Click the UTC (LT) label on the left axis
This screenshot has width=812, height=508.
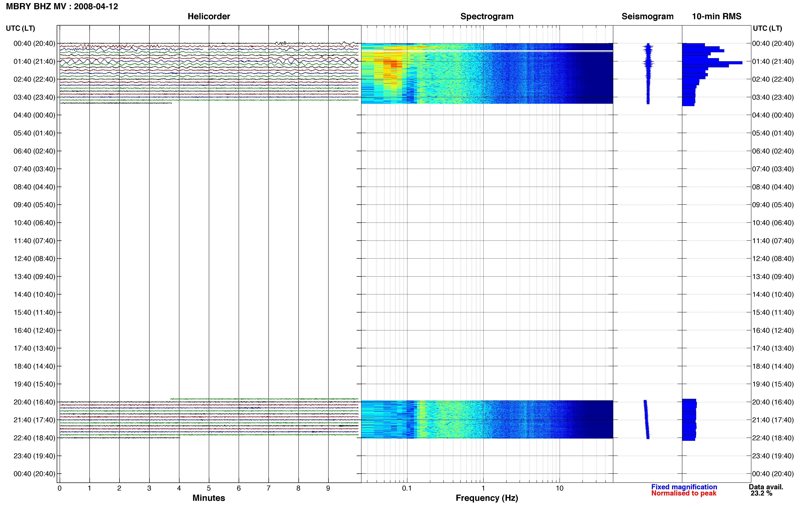[x=21, y=28]
